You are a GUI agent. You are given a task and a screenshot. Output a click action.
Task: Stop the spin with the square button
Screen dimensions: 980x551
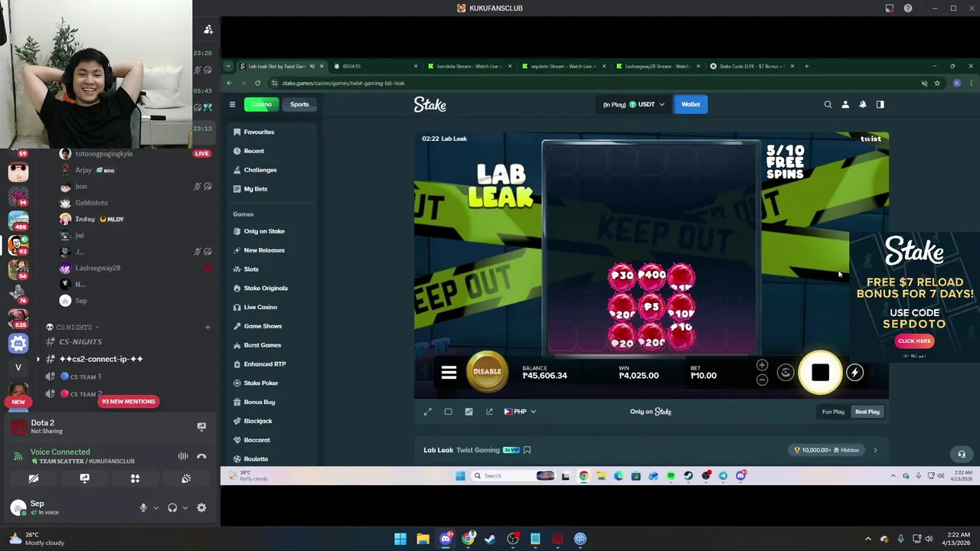pyautogui.click(x=820, y=373)
